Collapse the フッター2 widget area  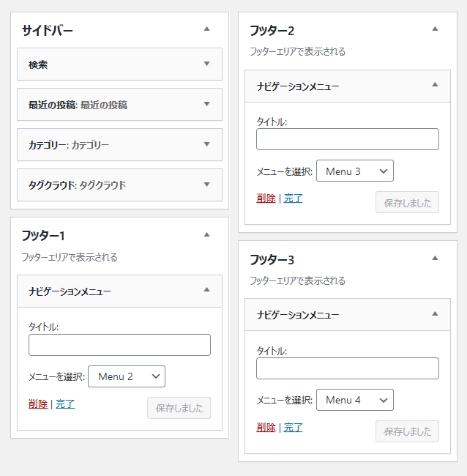pyautogui.click(x=435, y=29)
